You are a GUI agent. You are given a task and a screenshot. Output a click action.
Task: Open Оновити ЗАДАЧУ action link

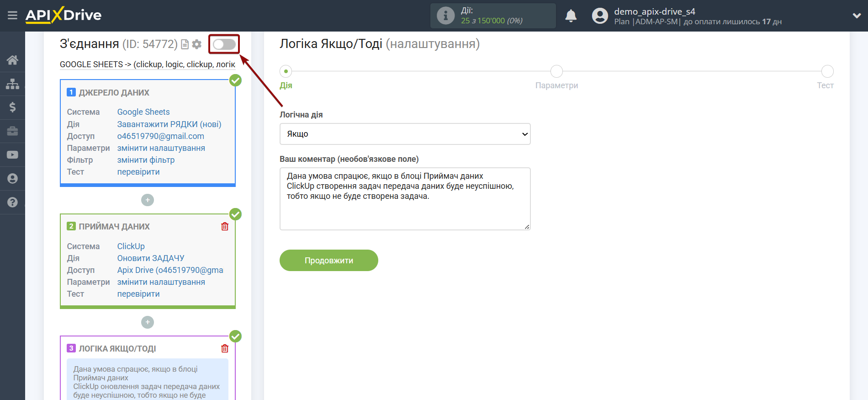(151, 258)
